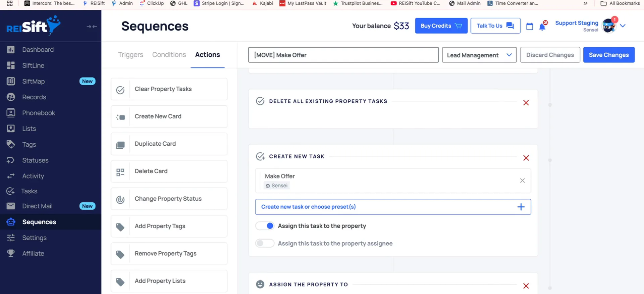Remove the Make Offer task preset
Image resolution: width=644 pixels, height=294 pixels.
point(522,181)
